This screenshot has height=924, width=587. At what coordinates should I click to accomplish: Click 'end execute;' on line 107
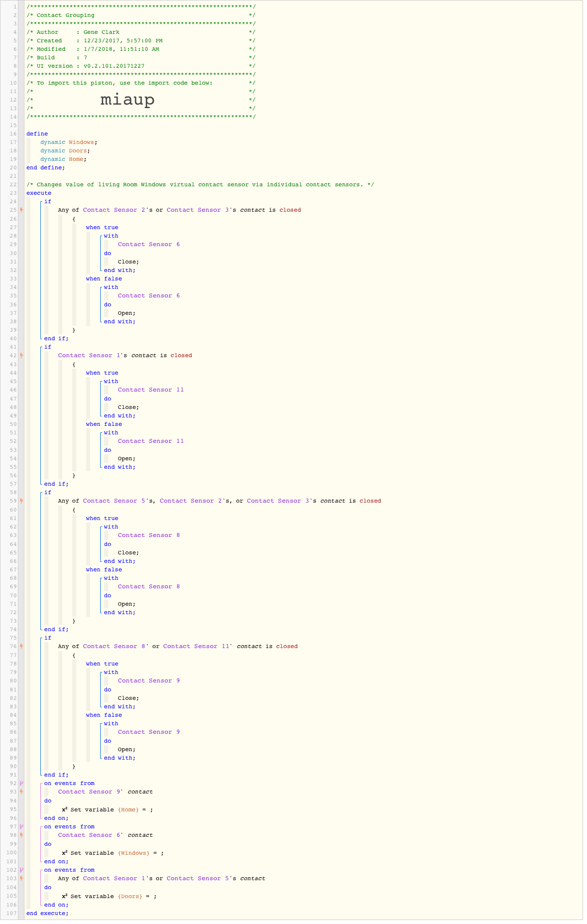coord(47,913)
